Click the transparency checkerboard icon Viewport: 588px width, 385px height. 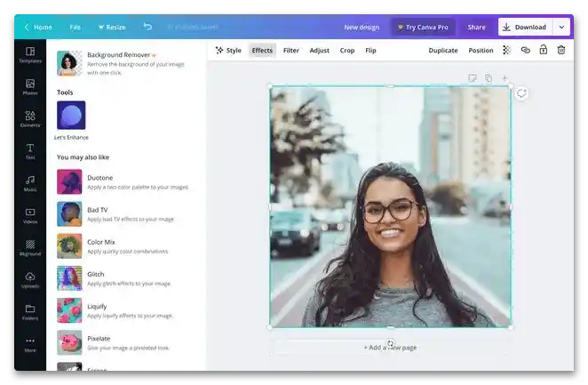tap(506, 50)
